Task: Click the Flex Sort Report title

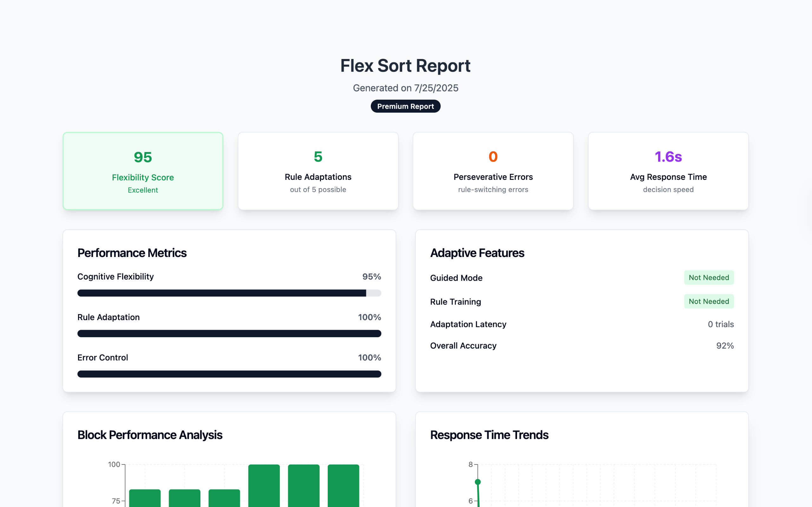Action: [x=405, y=66]
